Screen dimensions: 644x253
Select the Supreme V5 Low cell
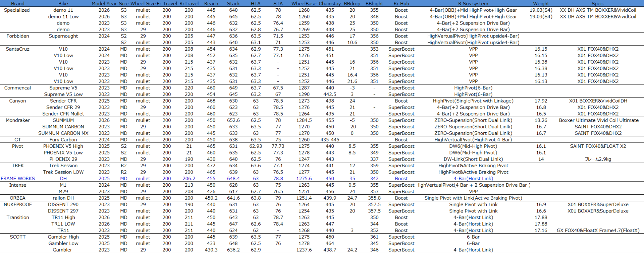pyautogui.click(x=63, y=94)
